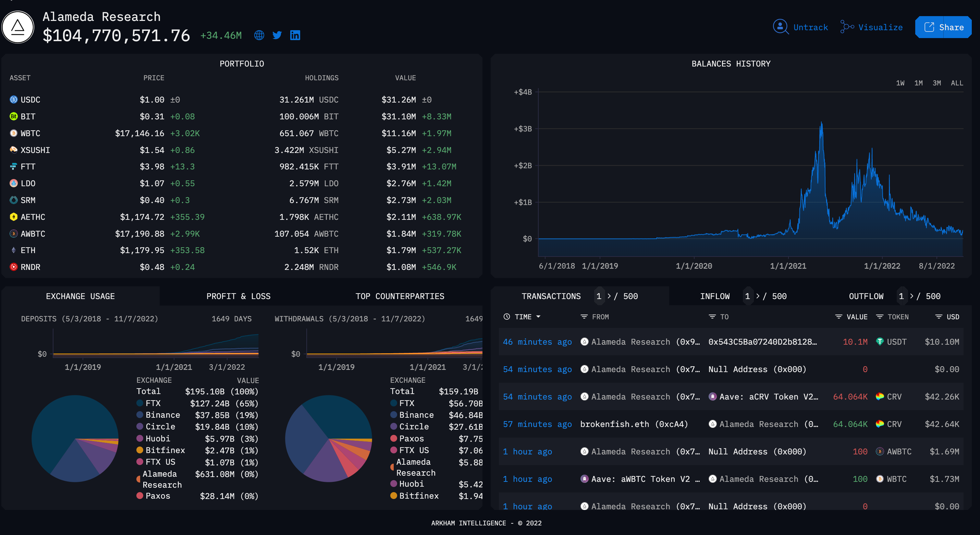Click the Huobi $5.97B (3%) deposits row
The width and height of the screenshot is (980, 535).
197,439
